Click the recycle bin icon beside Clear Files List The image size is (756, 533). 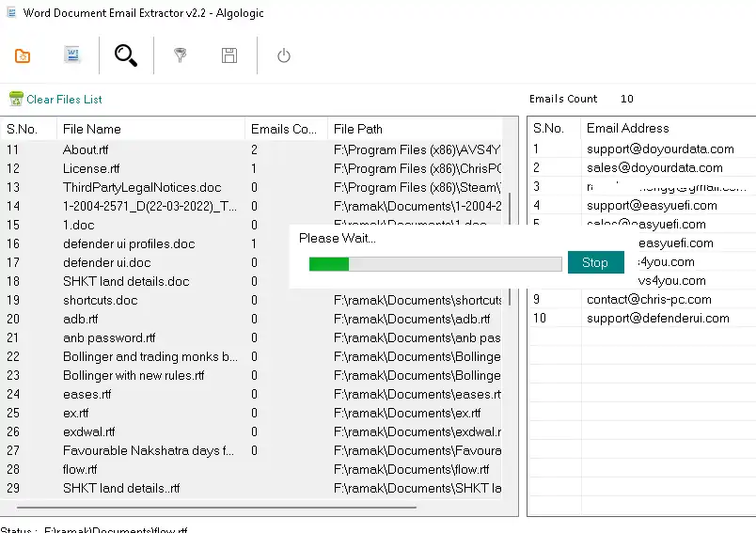click(x=16, y=99)
